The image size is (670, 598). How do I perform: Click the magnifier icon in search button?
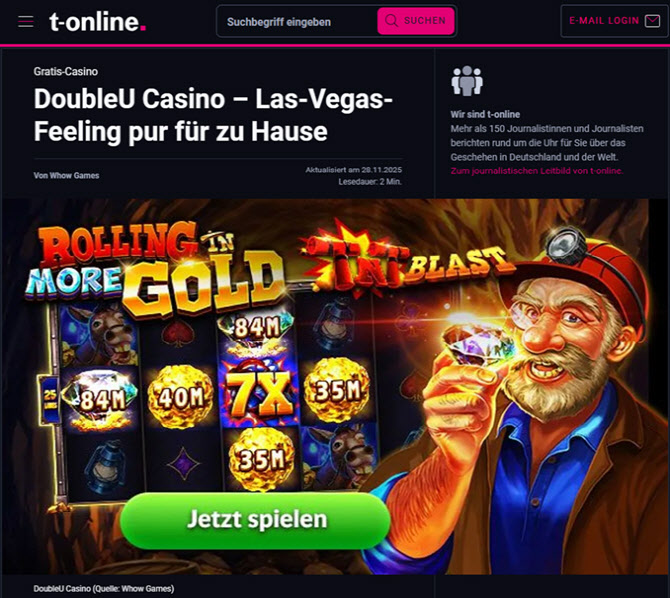pyautogui.click(x=391, y=21)
